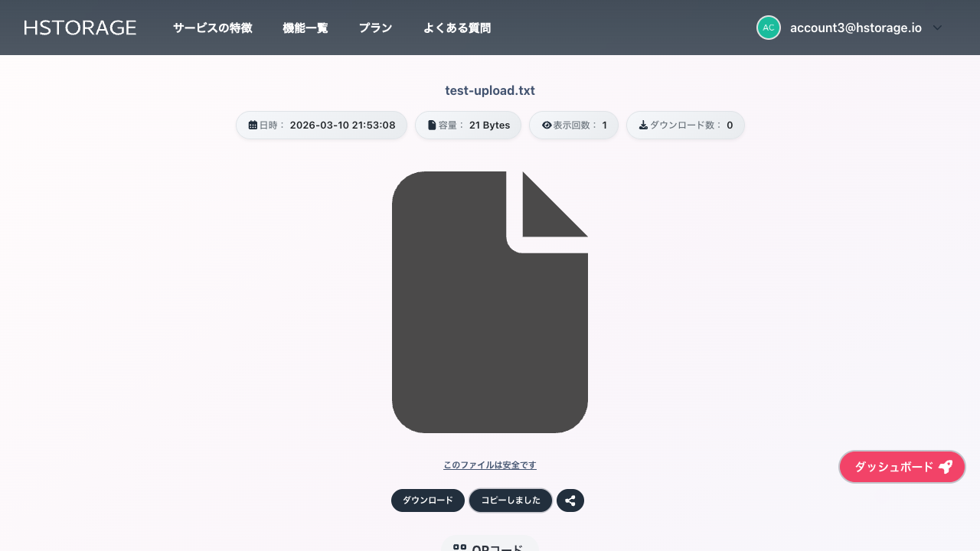Click the 21 Bytes size value
Viewport: 980px width, 551px height.
[490, 125]
